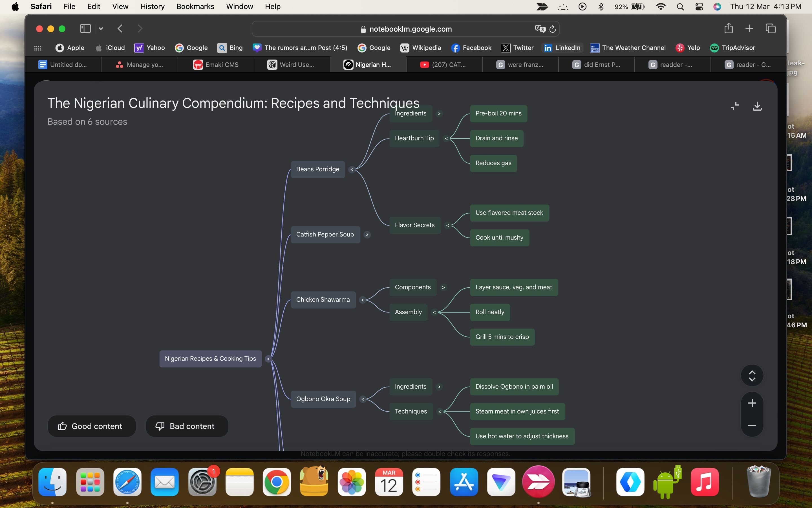Open Music app in the Dock
Viewport: 812px width, 508px height.
(x=705, y=482)
